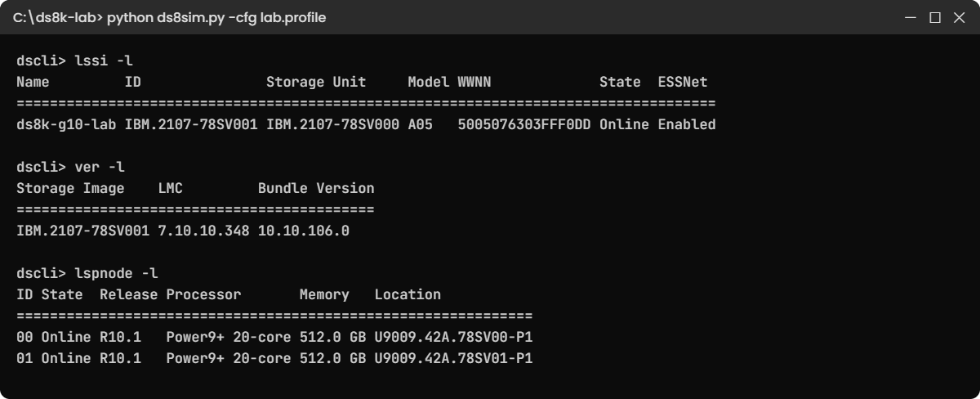Click the IBM.2107-78SV001 ID in lssi output
The height and width of the screenshot is (399, 980).
click(x=191, y=124)
